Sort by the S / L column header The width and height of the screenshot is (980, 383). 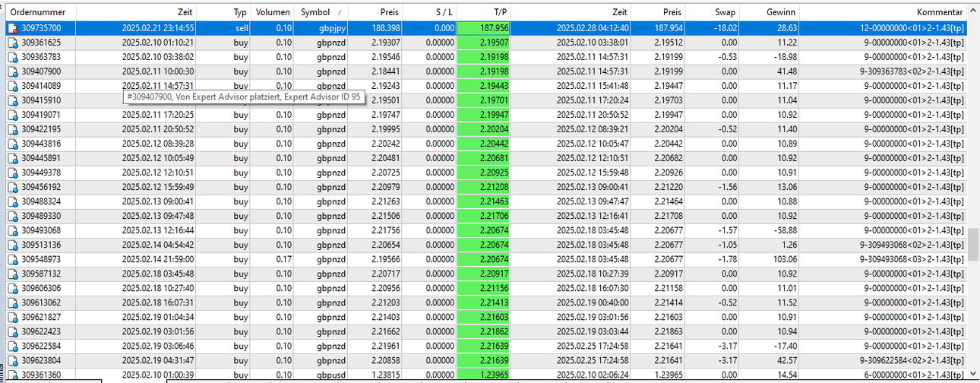[x=430, y=13]
